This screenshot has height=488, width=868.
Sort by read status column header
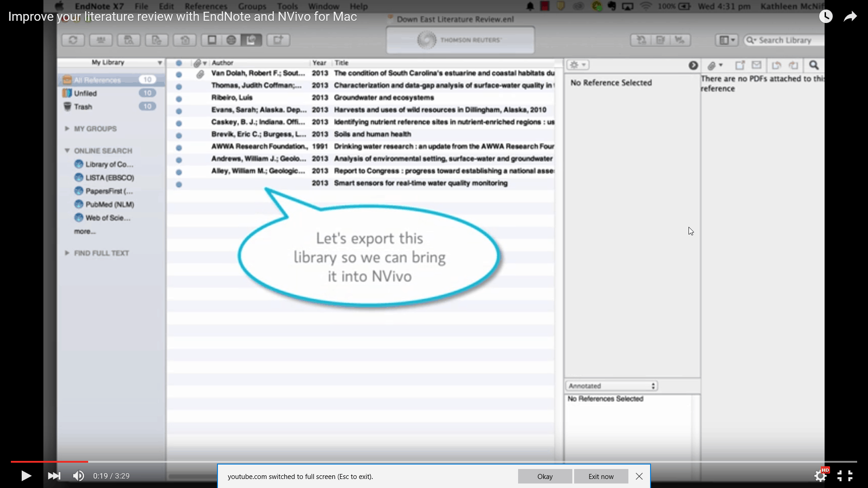179,63
